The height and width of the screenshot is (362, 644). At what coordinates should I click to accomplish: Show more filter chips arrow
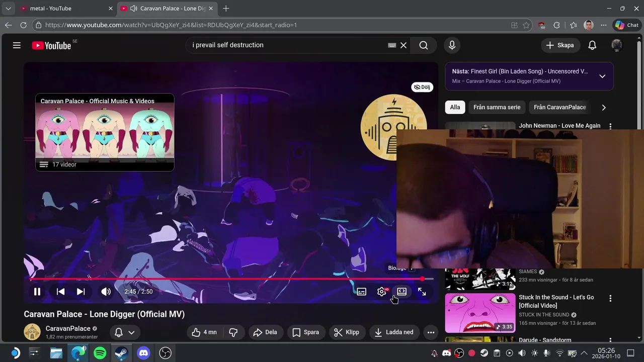point(604,107)
